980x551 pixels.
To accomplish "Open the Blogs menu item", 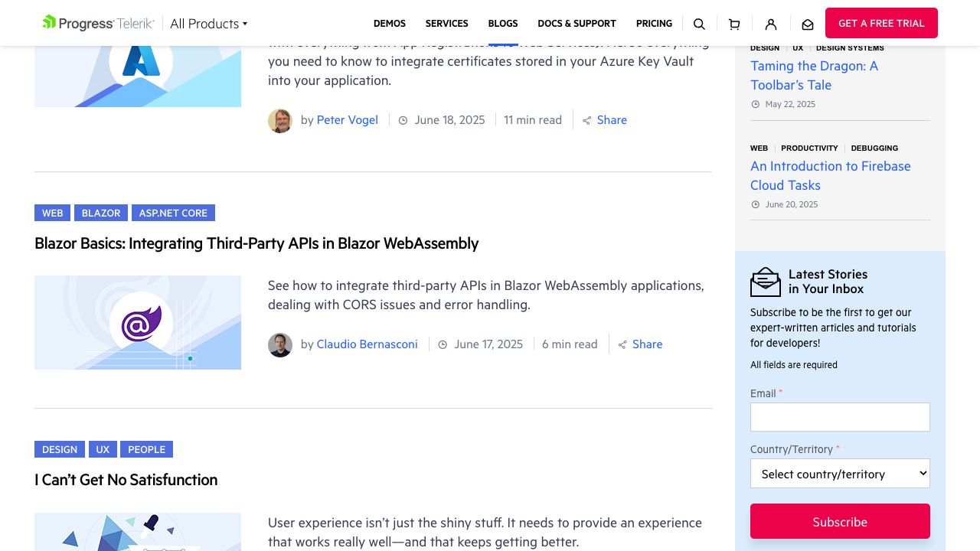I will (x=503, y=24).
